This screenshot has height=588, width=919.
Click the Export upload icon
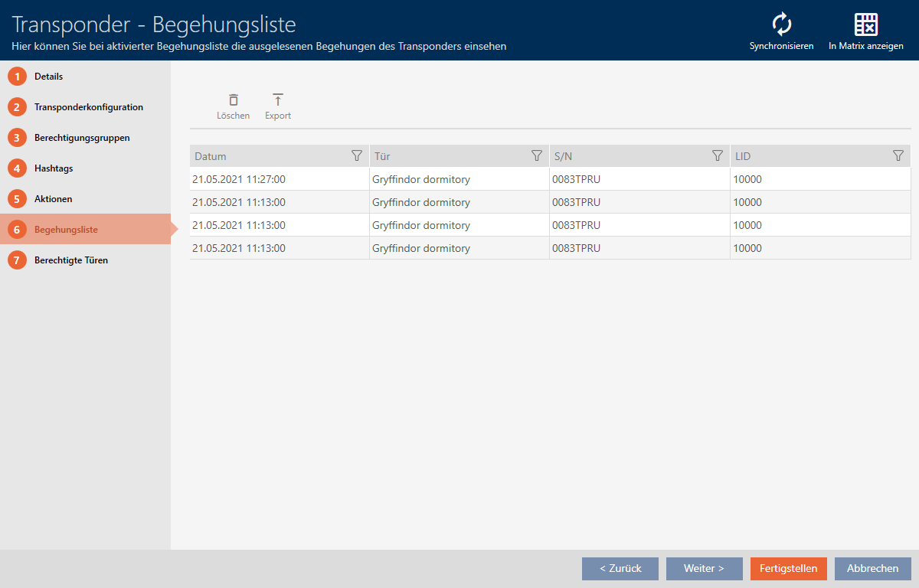click(x=278, y=100)
